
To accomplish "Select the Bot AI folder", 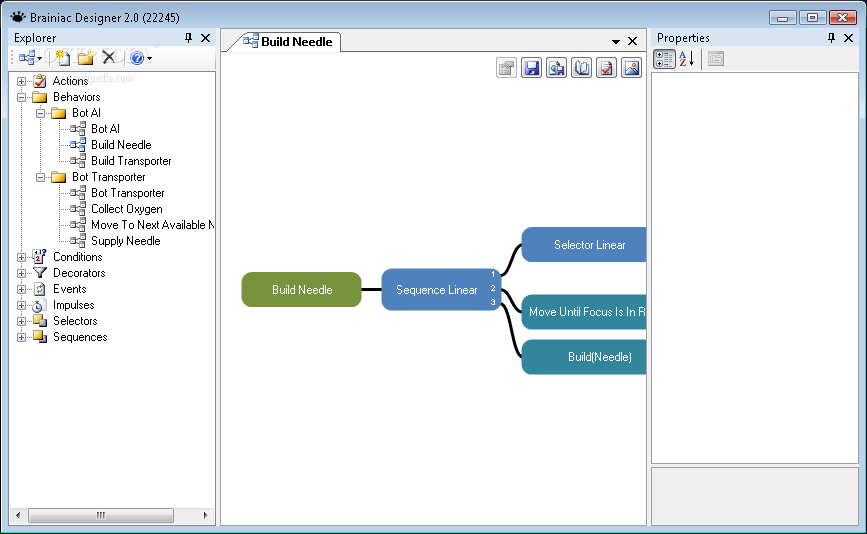I will click(x=86, y=113).
